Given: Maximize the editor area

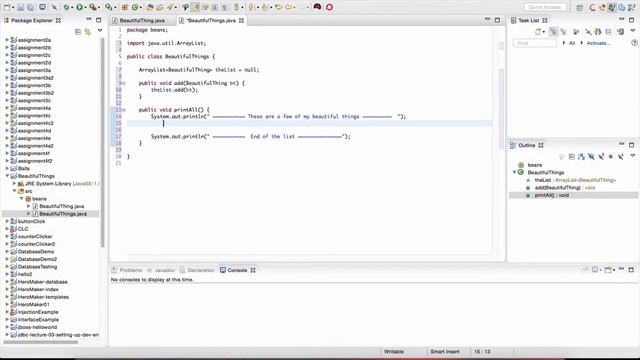Looking at the screenshot, I should point(497,20).
